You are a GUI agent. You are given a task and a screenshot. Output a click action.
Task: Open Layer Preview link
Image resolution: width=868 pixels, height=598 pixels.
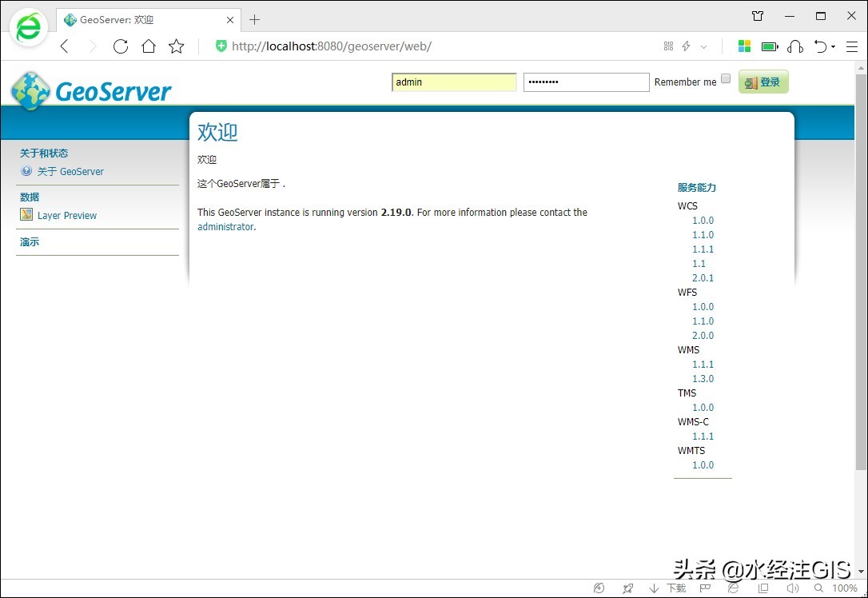pos(67,215)
